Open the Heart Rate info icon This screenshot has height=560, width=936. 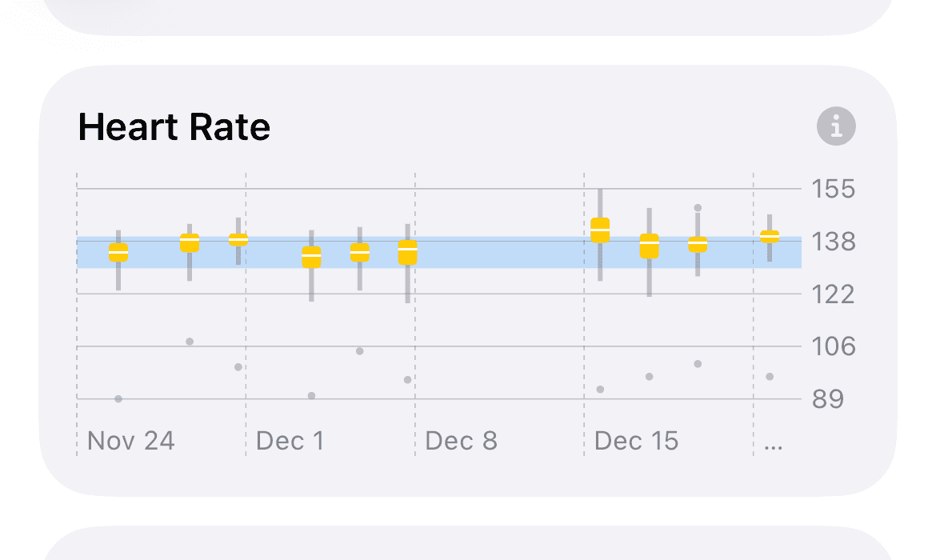[836, 126]
